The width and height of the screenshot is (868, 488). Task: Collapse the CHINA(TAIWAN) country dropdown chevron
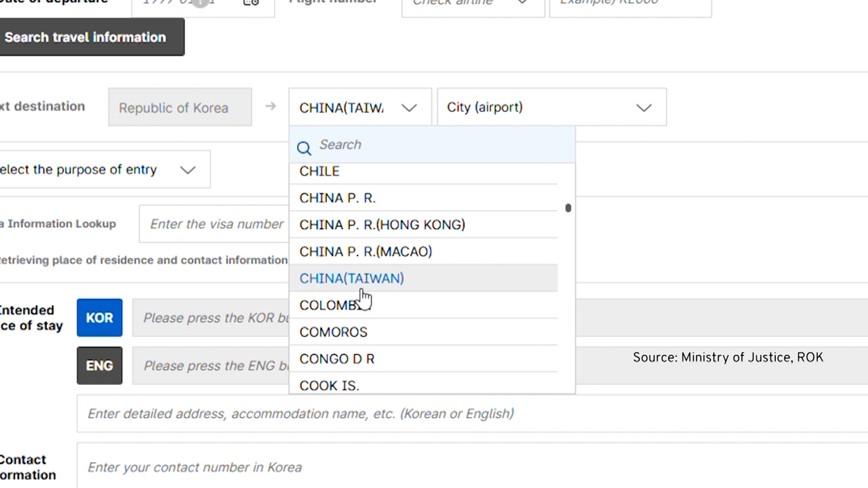(409, 108)
